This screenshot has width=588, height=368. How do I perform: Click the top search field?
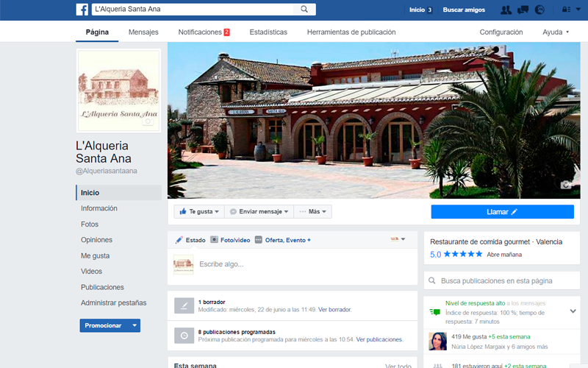tap(193, 10)
